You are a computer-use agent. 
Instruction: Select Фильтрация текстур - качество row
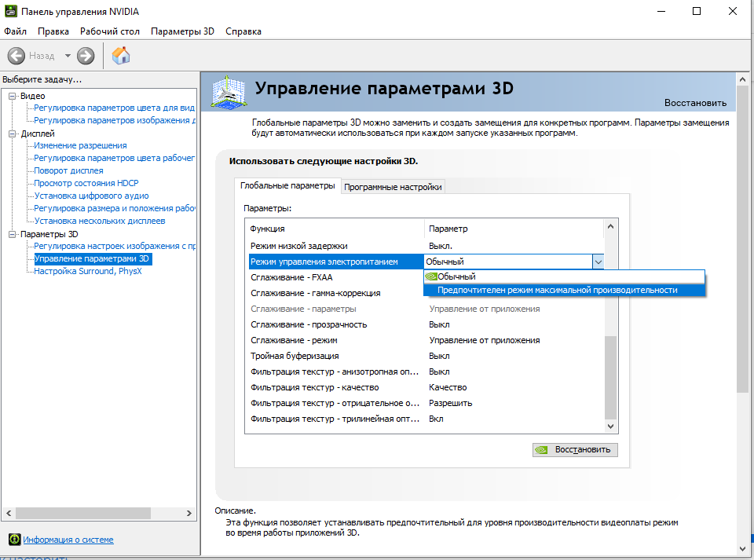[x=426, y=387]
